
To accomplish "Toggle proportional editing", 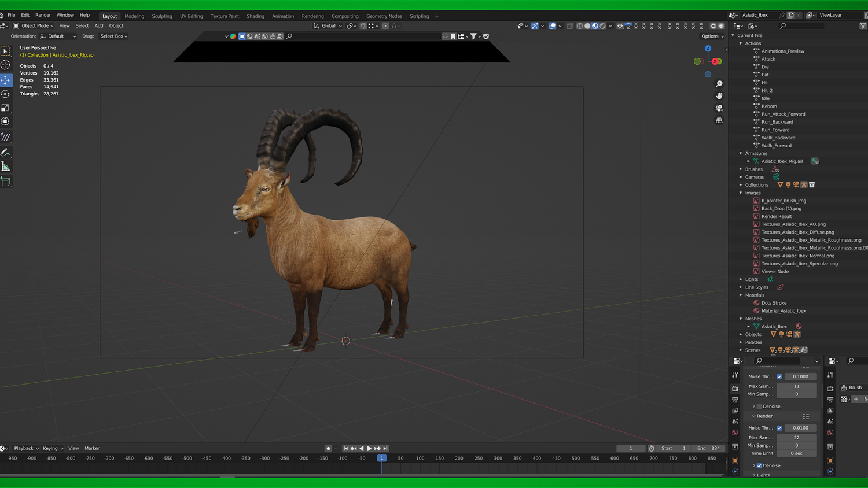I will 385,26.
